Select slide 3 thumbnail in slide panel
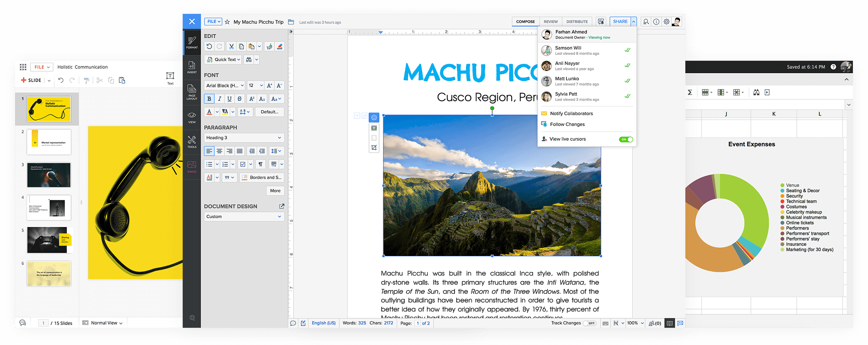This screenshot has width=868, height=345. pyautogui.click(x=49, y=175)
